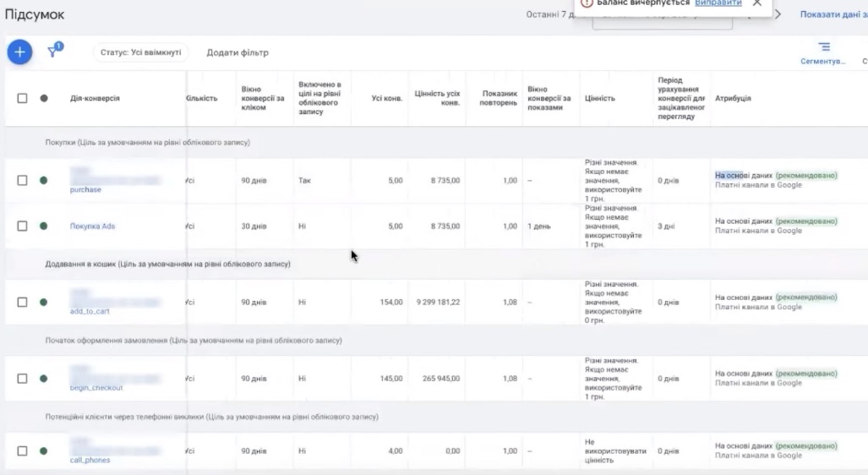Dismiss the balance warning with the X

[756, 3]
